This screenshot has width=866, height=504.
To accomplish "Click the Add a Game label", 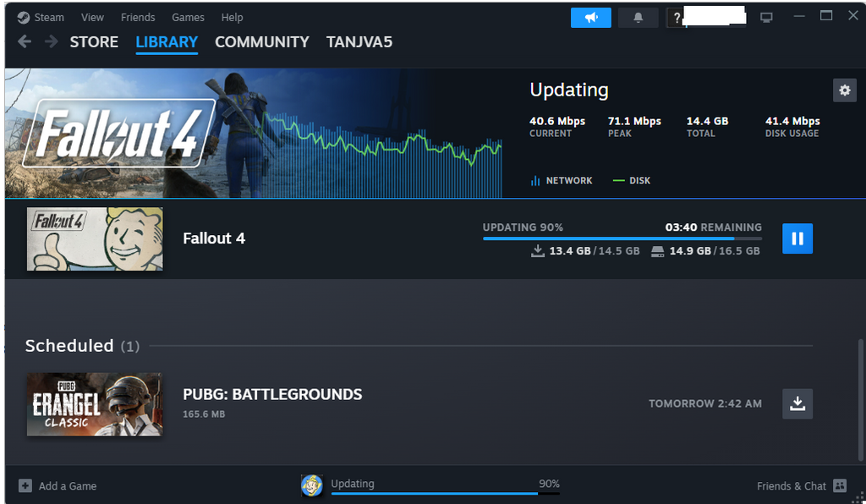I will (68, 485).
